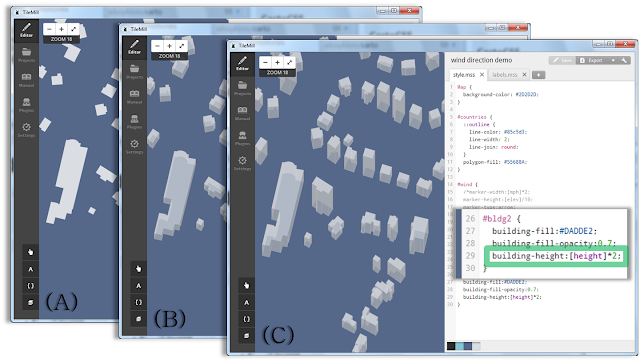Click the Save button
Viewport: 640px width, 362px height.
coord(562,60)
